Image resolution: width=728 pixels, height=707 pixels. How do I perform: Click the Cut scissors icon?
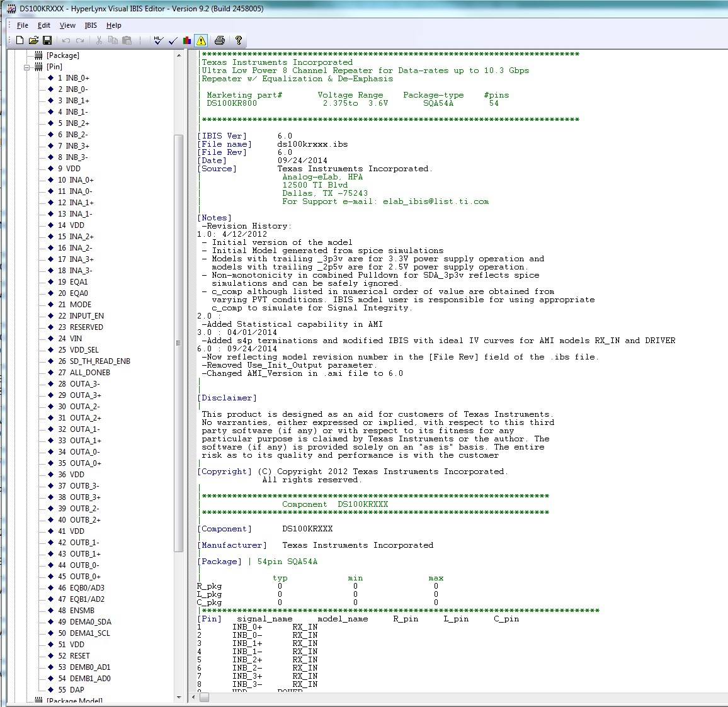[99, 40]
